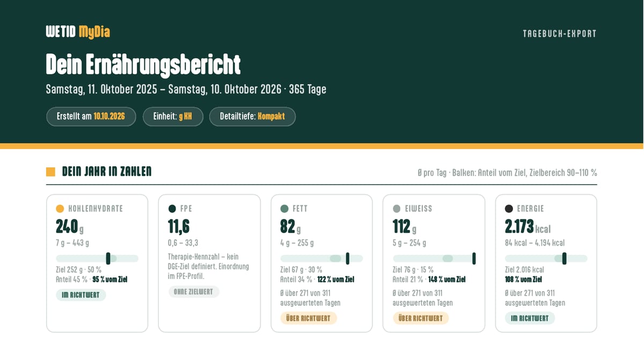
Task: Click the WETID MyDia logo
Action: point(78,32)
